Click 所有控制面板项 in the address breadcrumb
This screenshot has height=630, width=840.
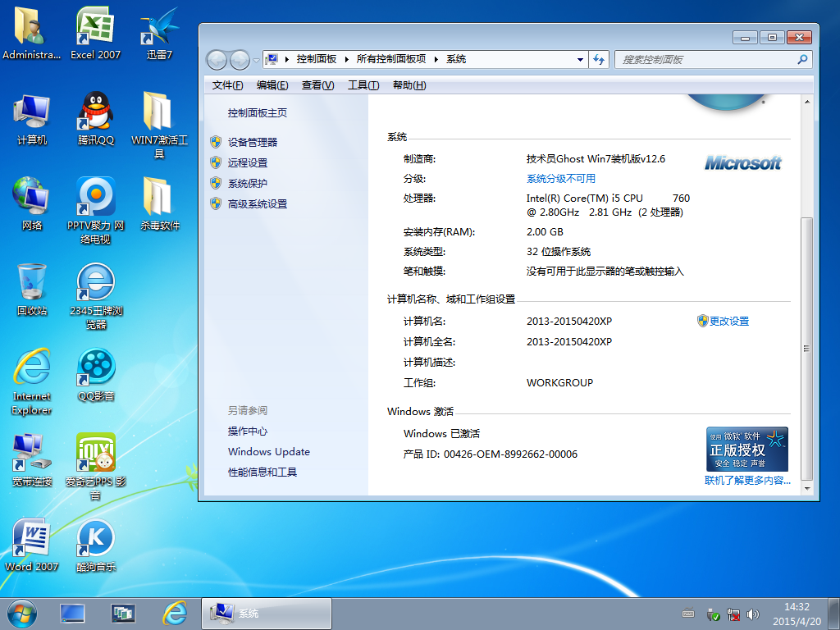point(391,59)
